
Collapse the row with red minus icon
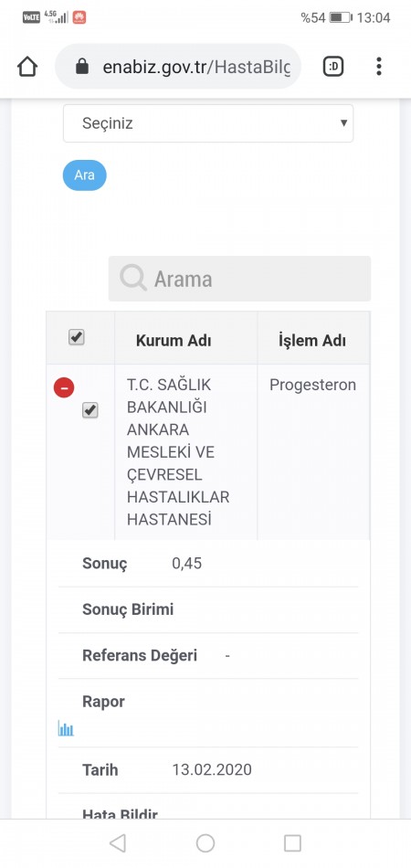coord(64,388)
